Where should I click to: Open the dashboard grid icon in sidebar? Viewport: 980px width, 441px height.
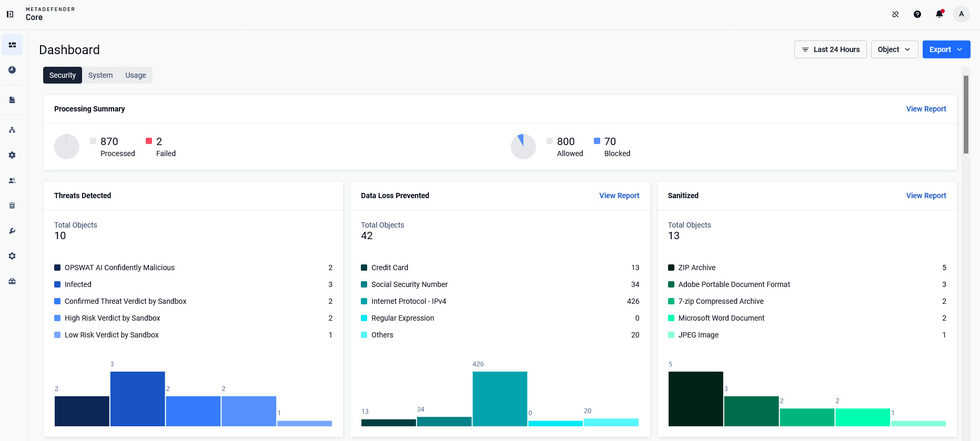12,45
